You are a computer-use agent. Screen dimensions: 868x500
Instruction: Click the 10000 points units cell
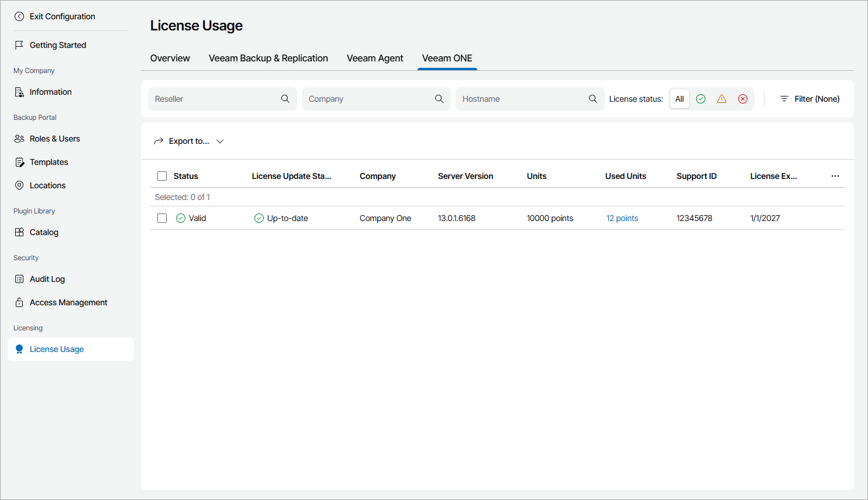pyautogui.click(x=550, y=218)
